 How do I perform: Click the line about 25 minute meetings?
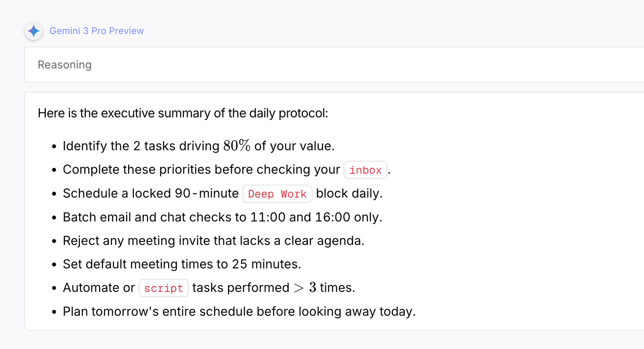[182, 264]
